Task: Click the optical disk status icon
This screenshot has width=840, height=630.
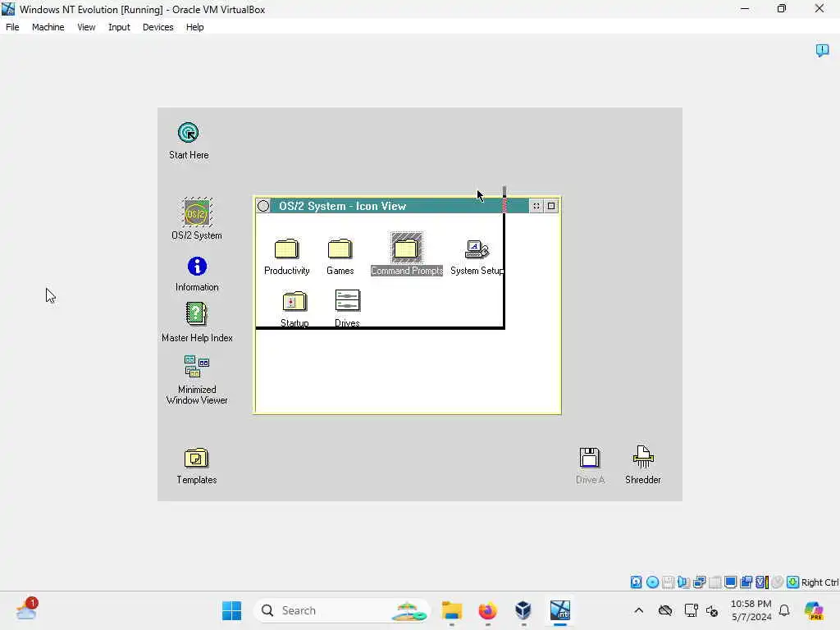Action: 652,582
